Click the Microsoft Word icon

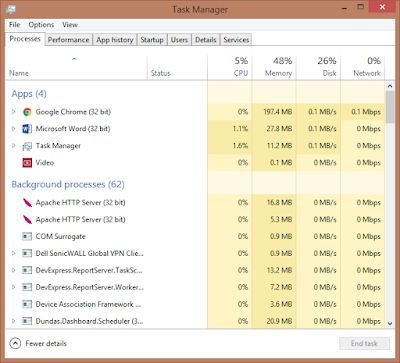click(27, 129)
